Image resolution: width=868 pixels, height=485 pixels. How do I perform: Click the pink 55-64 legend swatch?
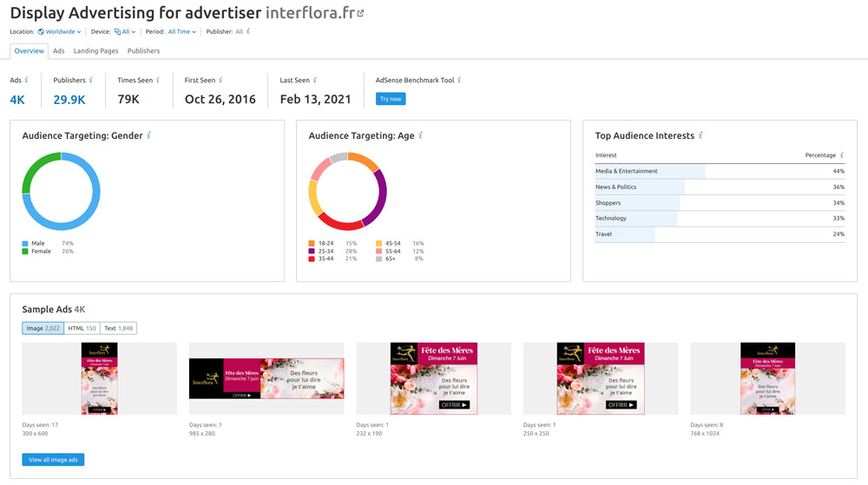click(x=378, y=251)
